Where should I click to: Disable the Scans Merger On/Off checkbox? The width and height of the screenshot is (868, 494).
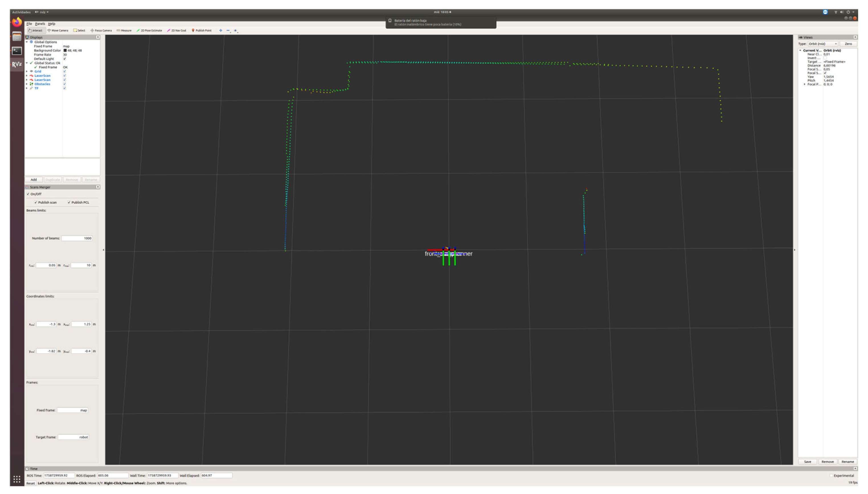(28, 194)
